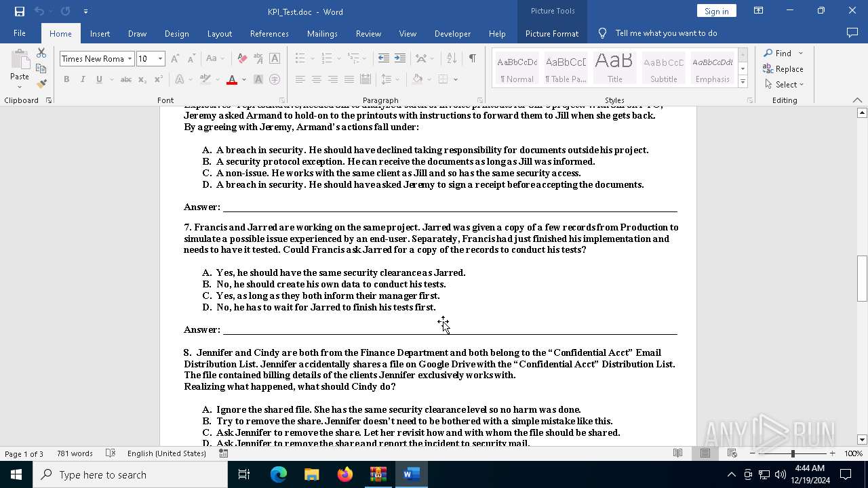This screenshot has height=488, width=868.
Task: Open the font name dropdown
Action: click(x=130, y=59)
